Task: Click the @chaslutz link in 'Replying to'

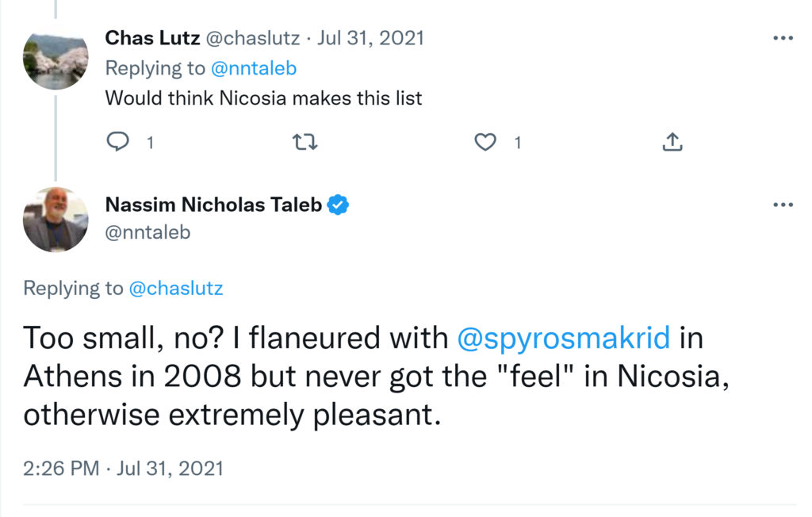Action: point(175,288)
